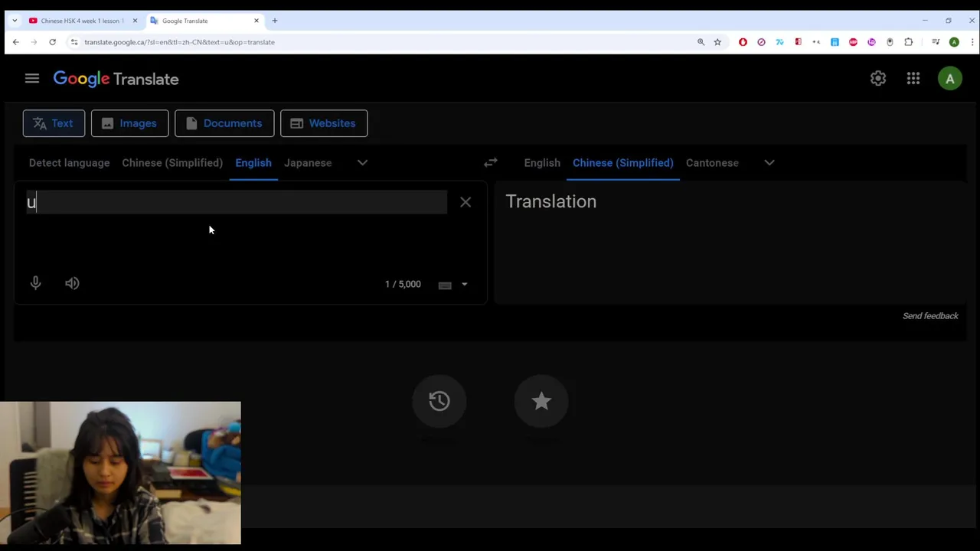Open the media control button
The width and height of the screenshot is (980, 551).
click(x=936, y=42)
